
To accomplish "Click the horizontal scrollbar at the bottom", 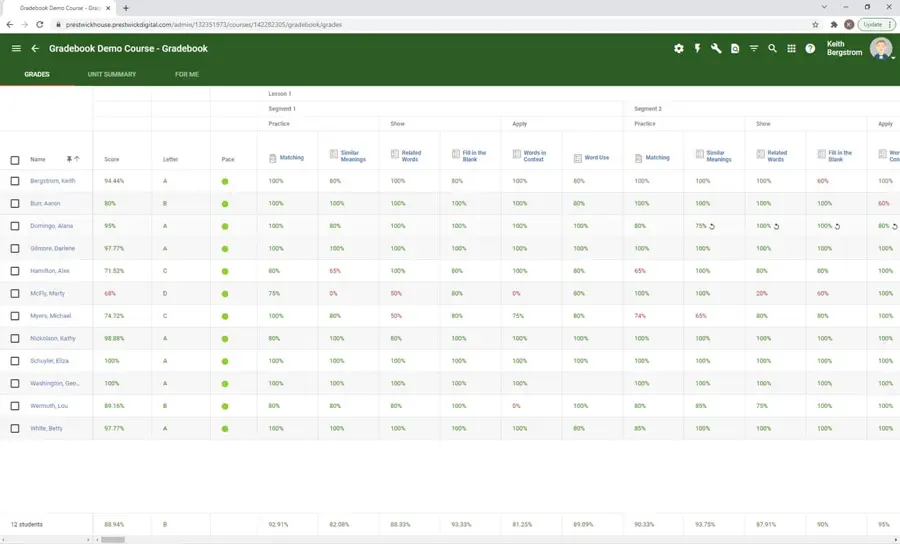I will (x=113, y=539).
